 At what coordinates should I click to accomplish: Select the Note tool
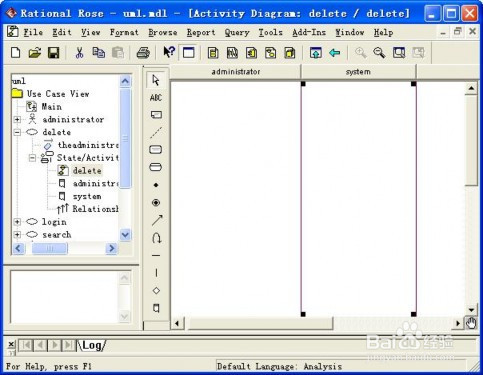(x=156, y=115)
